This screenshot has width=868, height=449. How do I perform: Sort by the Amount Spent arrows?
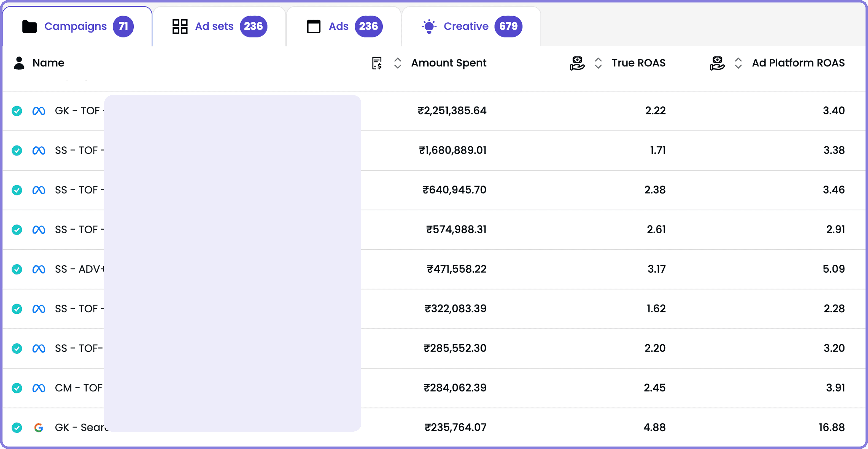[x=398, y=63]
